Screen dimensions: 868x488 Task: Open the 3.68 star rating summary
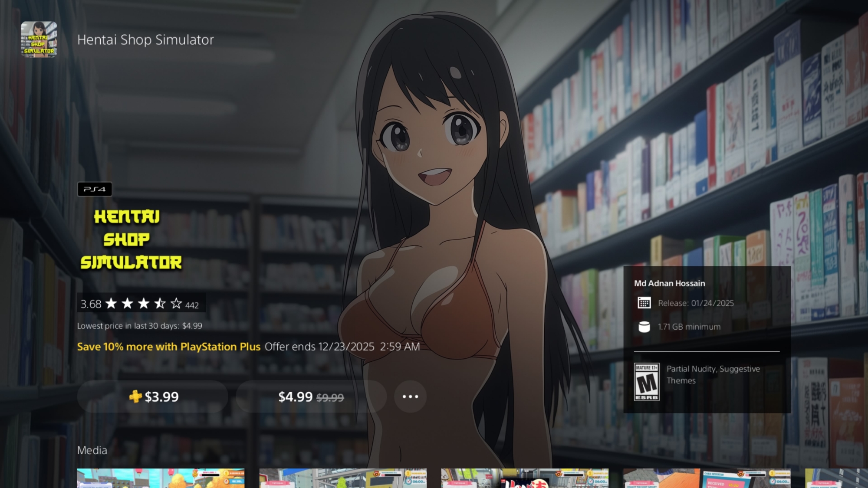(x=91, y=304)
